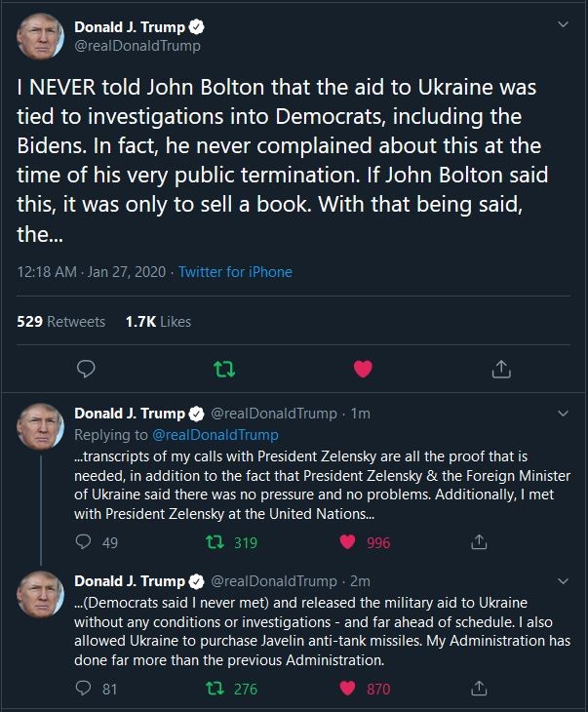Unlike the tweet with 996 likes
This screenshot has width=588, height=712.
coord(349,542)
